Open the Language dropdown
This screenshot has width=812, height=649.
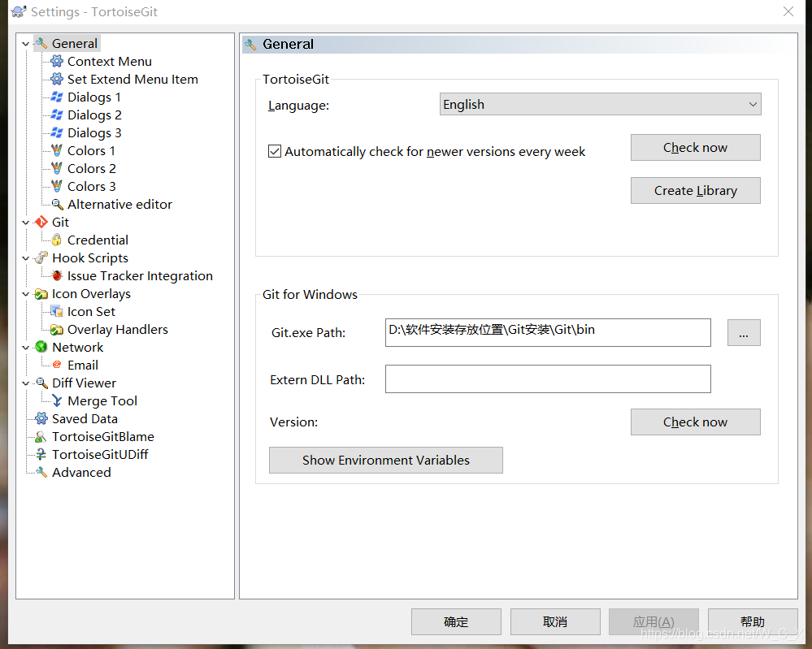pos(600,104)
